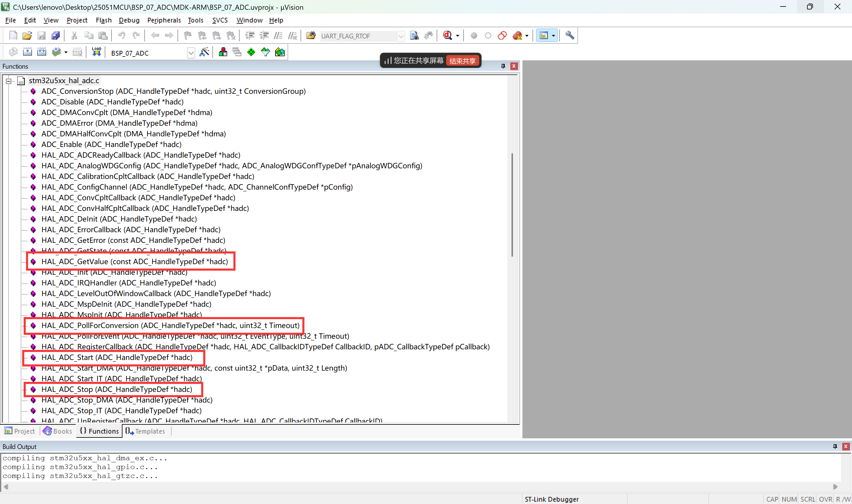Viewport: 852px width, 504px height.
Task: Open Options for Target magic wand icon
Action: 204,52
